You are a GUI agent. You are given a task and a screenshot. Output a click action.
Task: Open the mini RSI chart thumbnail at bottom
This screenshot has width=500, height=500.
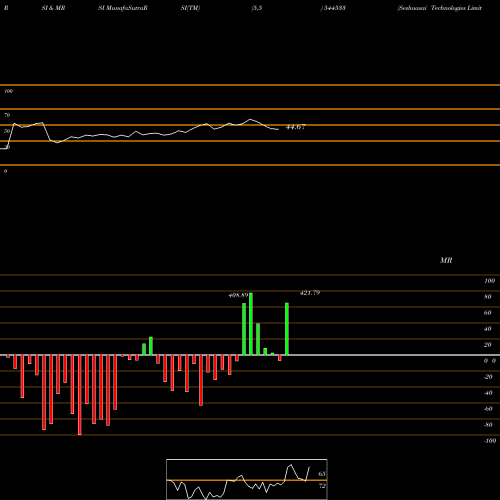pyautogui.click(x=247, y=479)
